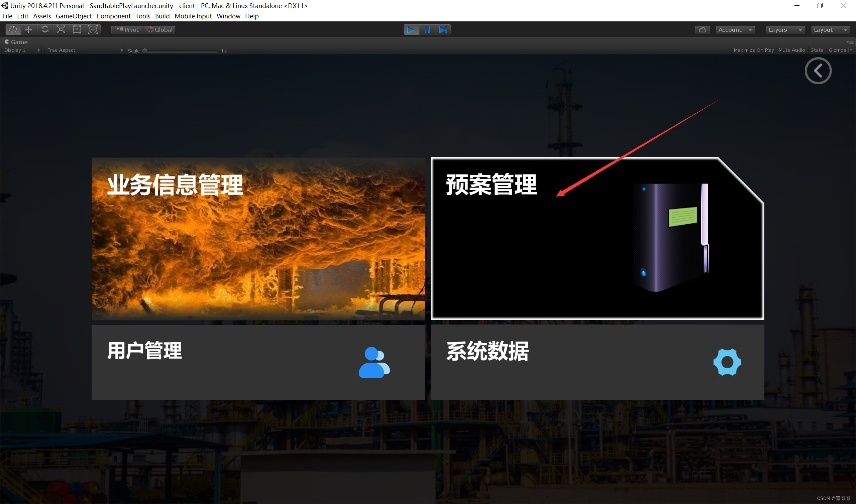
Task: Click the Unity Pause button
Action: [x=427, y=29]
